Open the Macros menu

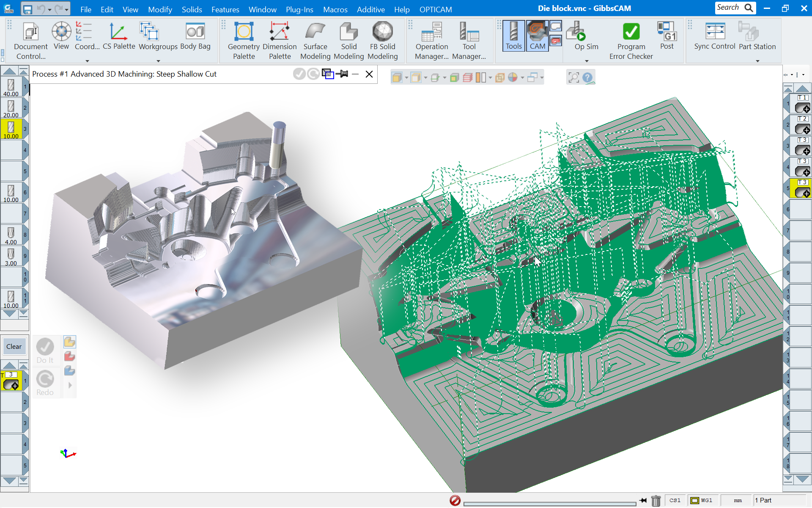point(335,9)
